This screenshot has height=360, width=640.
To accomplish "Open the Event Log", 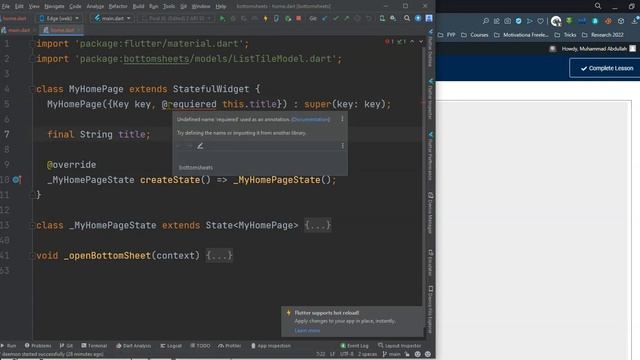I will pyautogui.click(x=355, y=346).
